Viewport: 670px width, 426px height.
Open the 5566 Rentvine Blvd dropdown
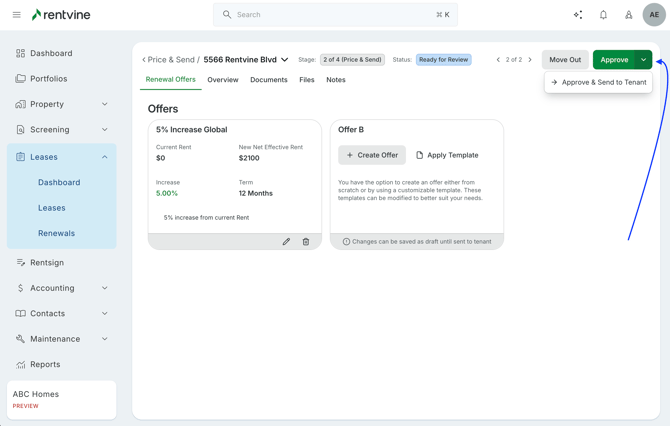[x=285, y=60]
